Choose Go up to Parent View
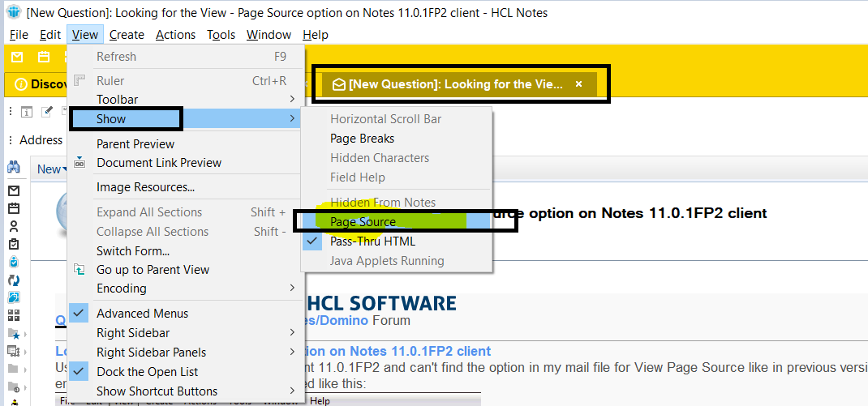 click(x=153, y=270)
